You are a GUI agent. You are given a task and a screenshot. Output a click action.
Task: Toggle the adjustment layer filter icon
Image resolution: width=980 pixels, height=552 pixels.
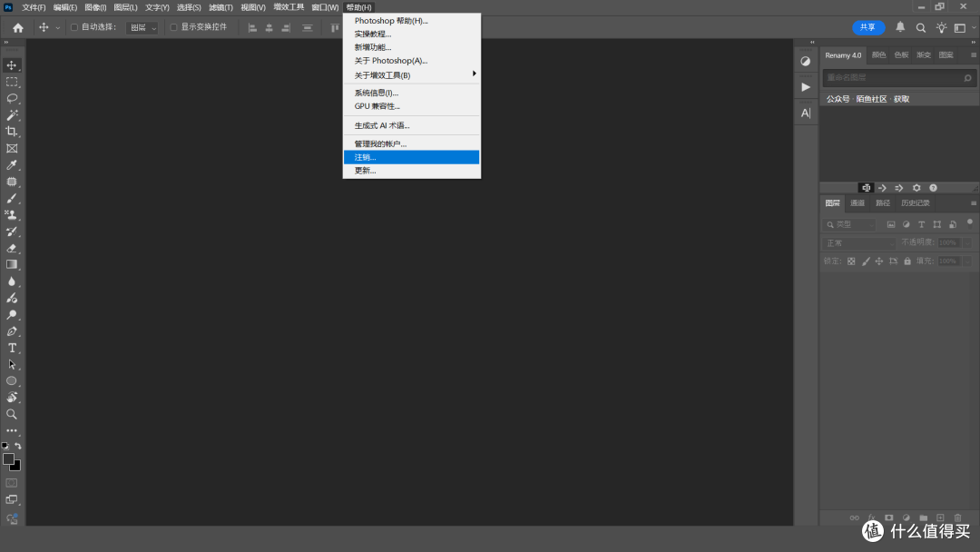point(906,224)
